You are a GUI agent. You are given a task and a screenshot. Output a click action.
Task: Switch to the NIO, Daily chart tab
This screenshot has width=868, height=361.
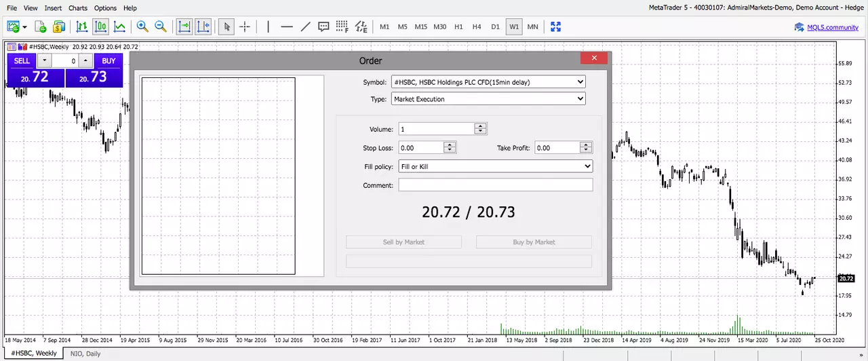point(85,354)
